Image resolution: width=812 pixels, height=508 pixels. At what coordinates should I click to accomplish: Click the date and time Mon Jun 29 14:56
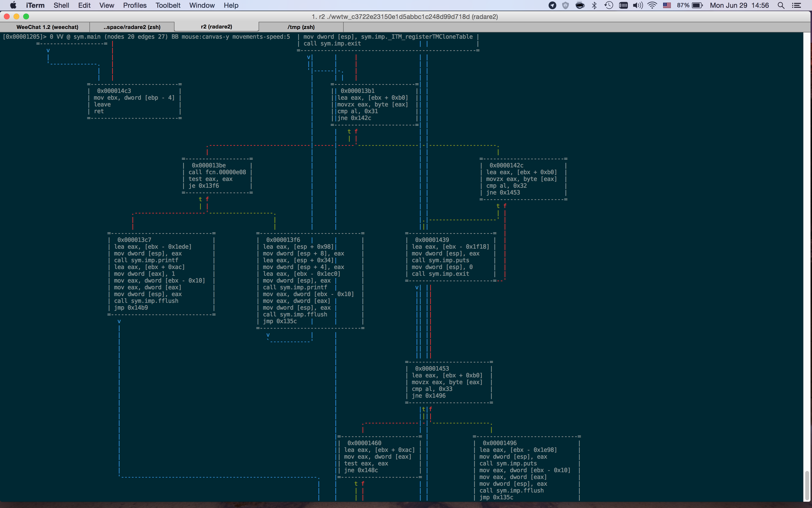739,5
